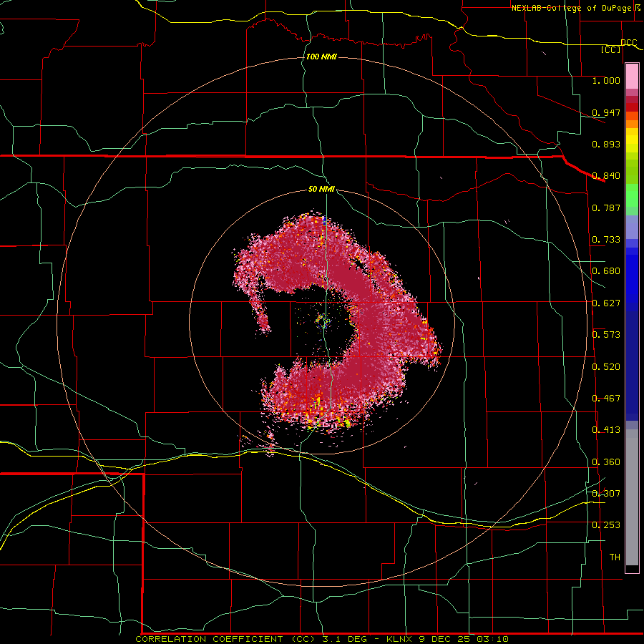Viewport: 644px width, 644px height.
Task: Click the TH threshold label on legend
Action: [x=615, y=557]
